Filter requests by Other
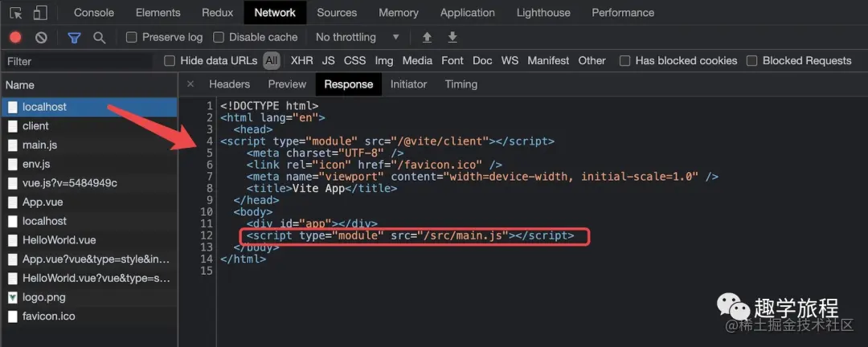The image size is (868, 347). pyautogui.click(x=592, y=61)
